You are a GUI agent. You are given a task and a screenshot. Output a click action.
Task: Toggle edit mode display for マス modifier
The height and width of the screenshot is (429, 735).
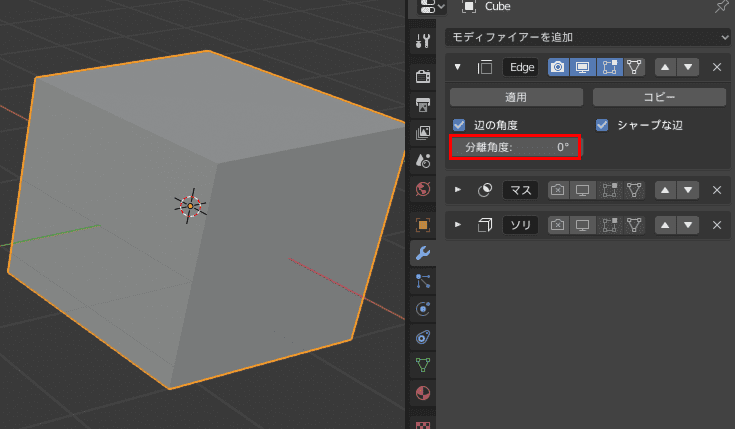coord(609,190)
